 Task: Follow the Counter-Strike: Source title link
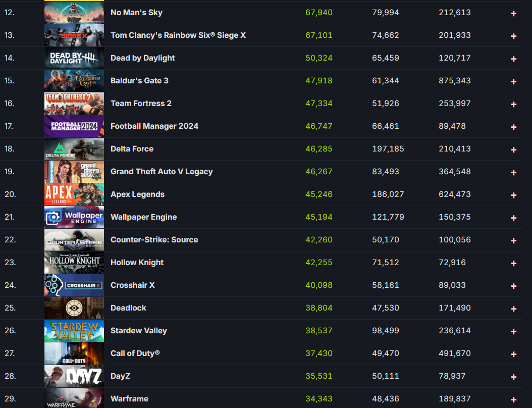pos(154,240)
